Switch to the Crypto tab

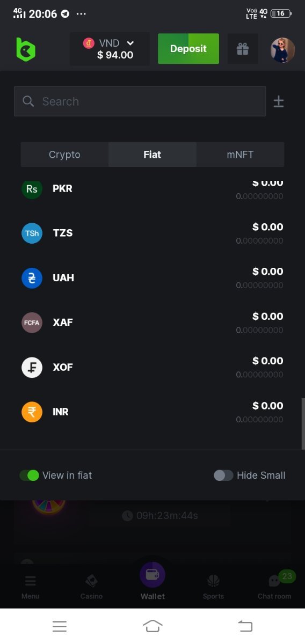[64, 155]
